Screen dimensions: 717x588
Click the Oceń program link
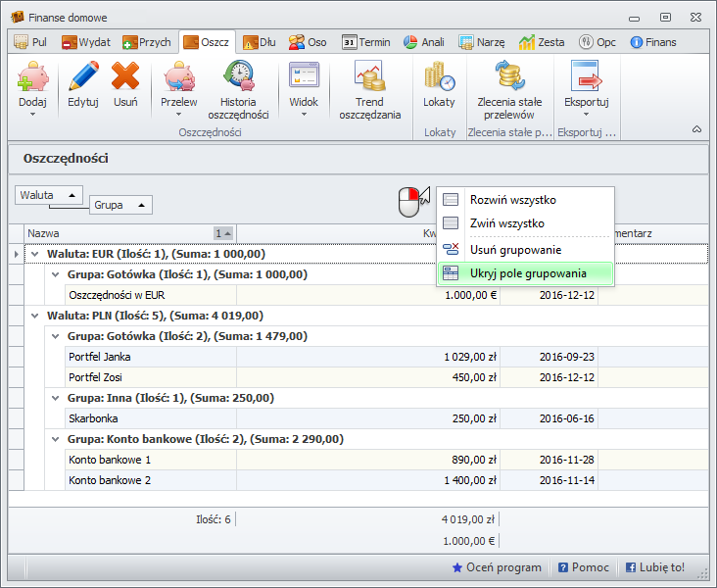[496, 567]
